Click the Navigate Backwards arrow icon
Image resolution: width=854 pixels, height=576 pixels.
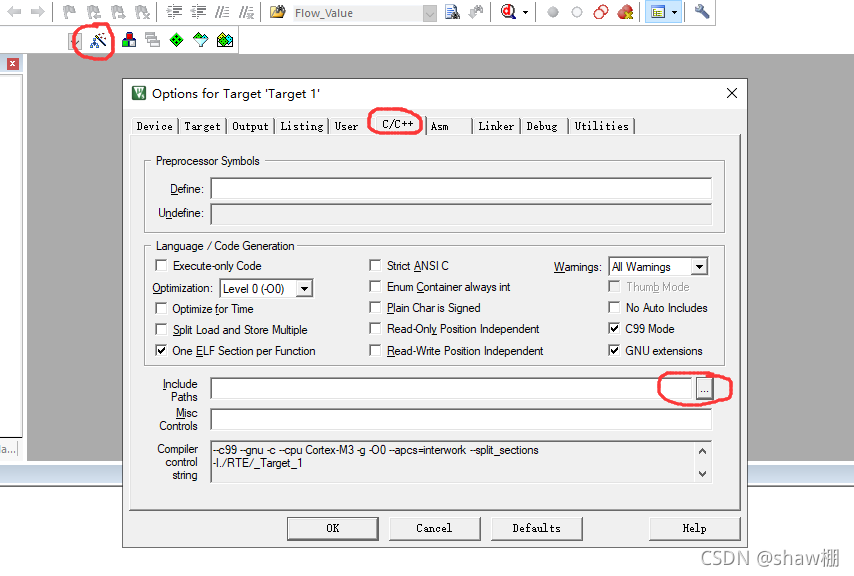14,11
